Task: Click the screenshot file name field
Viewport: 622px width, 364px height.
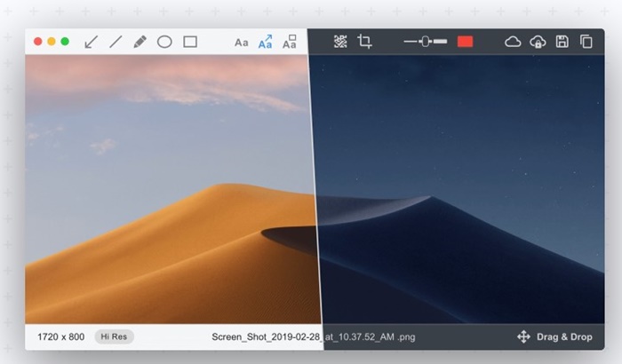Action: click(x=314, y=337)
